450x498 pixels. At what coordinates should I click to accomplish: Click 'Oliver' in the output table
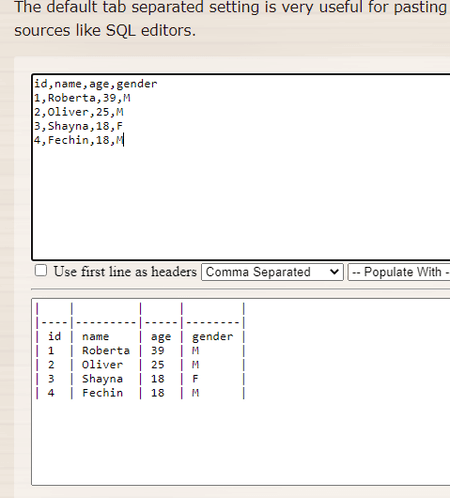[x=102, y=365]
